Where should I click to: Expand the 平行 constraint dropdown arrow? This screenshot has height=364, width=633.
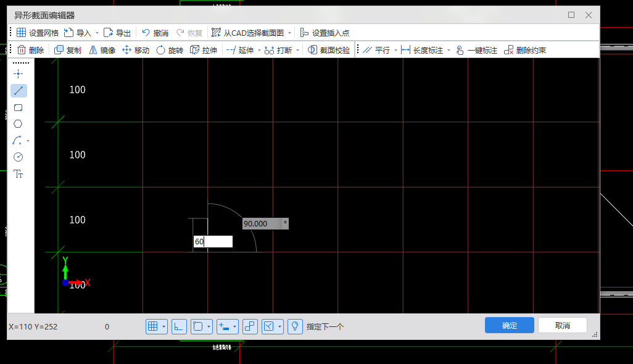pos(395,51)
